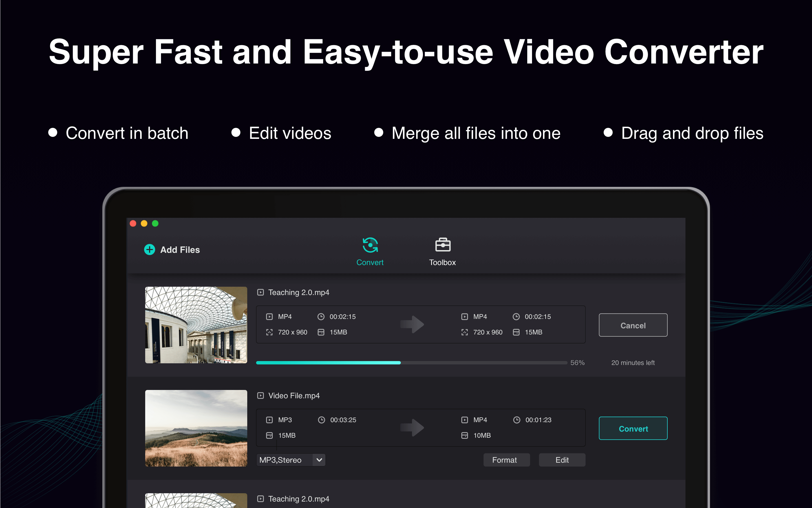This screenshot has height=508, width=812.
Task: Click the "Drag and drop files" text
Action: [692, 133]
